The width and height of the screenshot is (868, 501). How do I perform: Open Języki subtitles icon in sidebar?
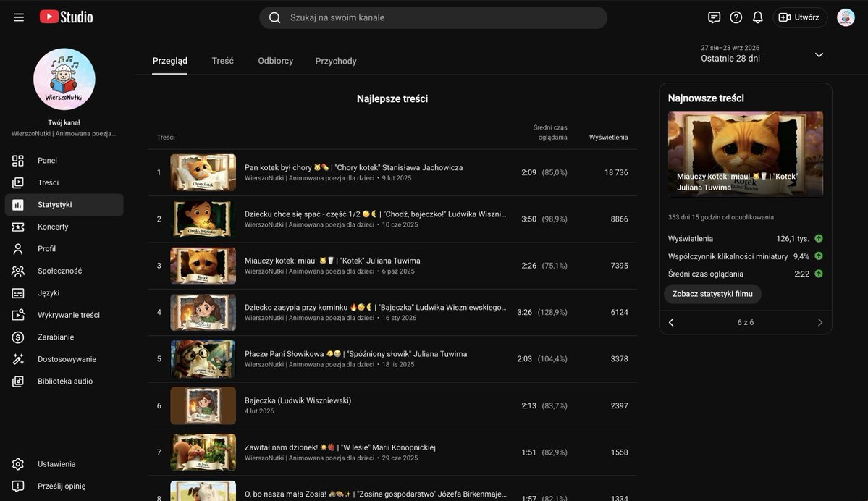click(x=17, y=293)
